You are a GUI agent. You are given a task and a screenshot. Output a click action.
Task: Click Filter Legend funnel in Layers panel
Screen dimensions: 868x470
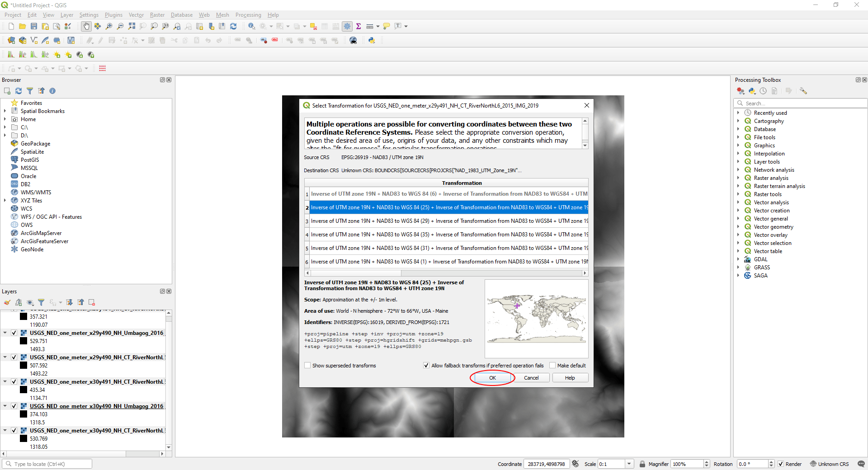pyautogui.click(x=41, y=302)
